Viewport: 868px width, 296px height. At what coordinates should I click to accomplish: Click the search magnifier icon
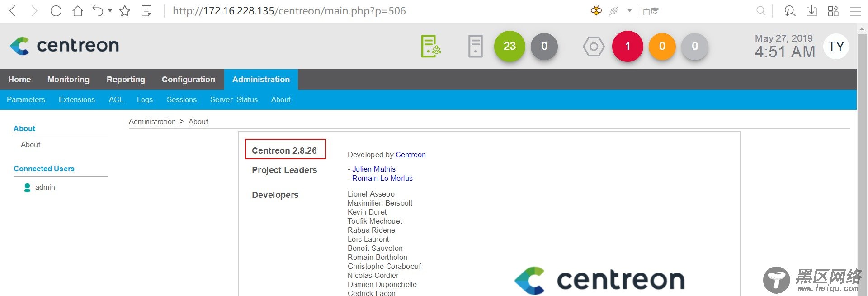tap(761, 11)
